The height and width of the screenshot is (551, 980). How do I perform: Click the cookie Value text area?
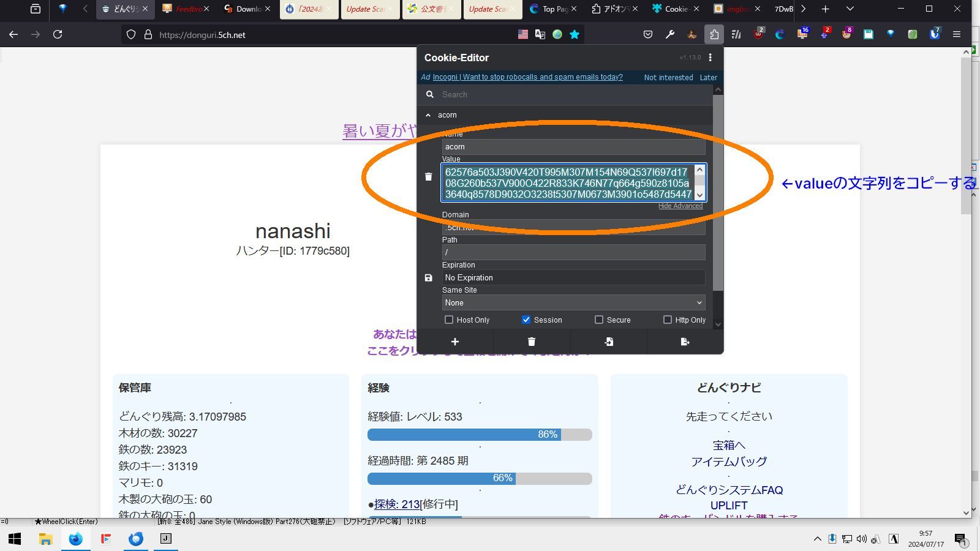568,182
